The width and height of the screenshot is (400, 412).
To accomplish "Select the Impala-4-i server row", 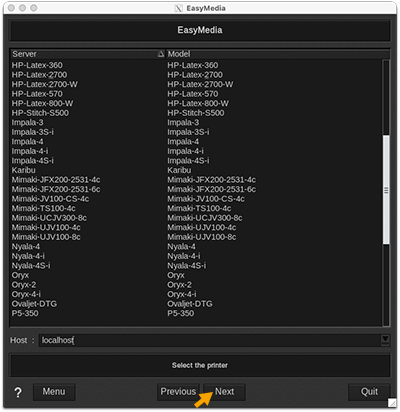I will pyautogui.click(x=30, y=151).
